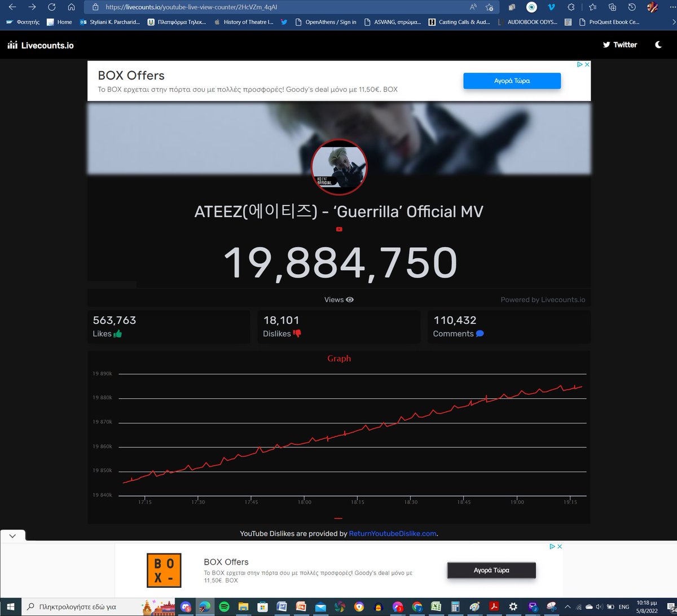Image resolution: width=677 pixels, height=616 pixels.
Task: Toggle dark mode with moon icon
Action: (x=658, y=45)
